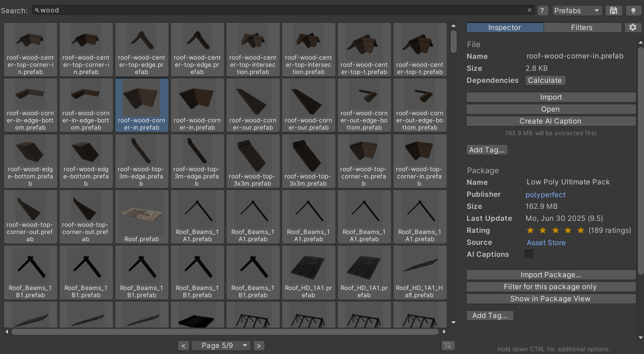Click Filter for this package only
The width and height of the screenshot is (644, 354).
click(551, 287)
